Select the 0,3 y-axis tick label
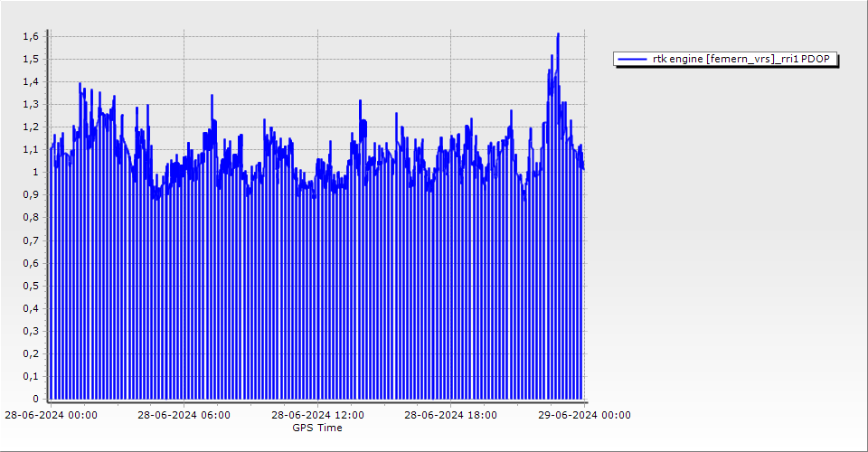The height and width of the screenshot is (452, 868). click(31, 331)
